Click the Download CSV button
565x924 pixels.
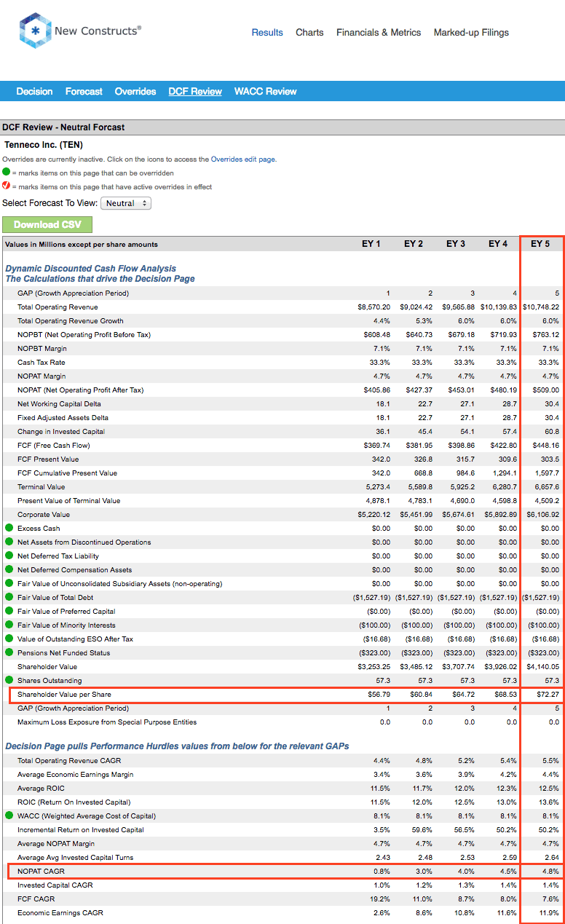[x=47, y=224]
